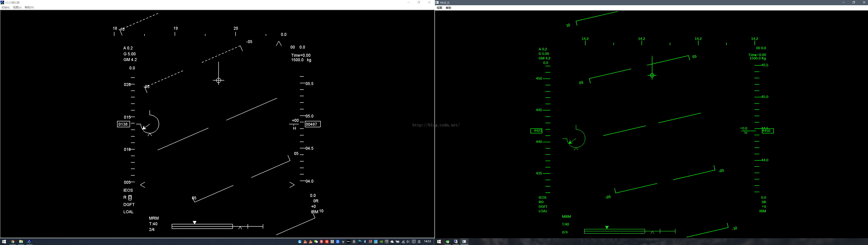Close the HUD模拟器 window
This screenshot has width=868, height=245.
[x=429, y=2]
